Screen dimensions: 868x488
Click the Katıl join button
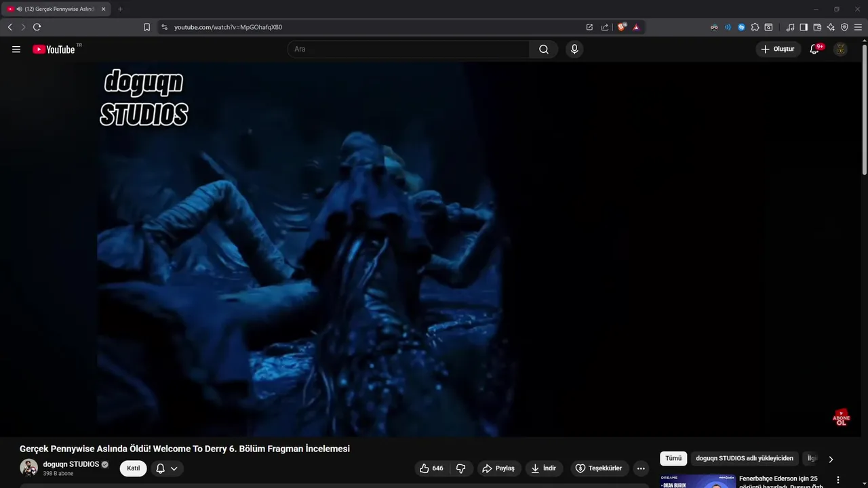click(133, 468)
